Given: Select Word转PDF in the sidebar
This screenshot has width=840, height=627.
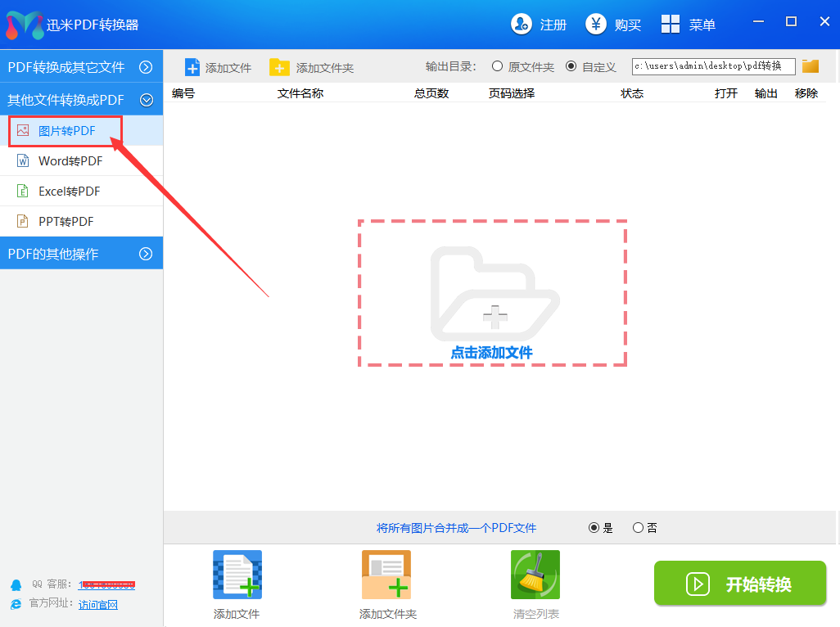Looking at the screenshot, I should (x=70, y=161).
